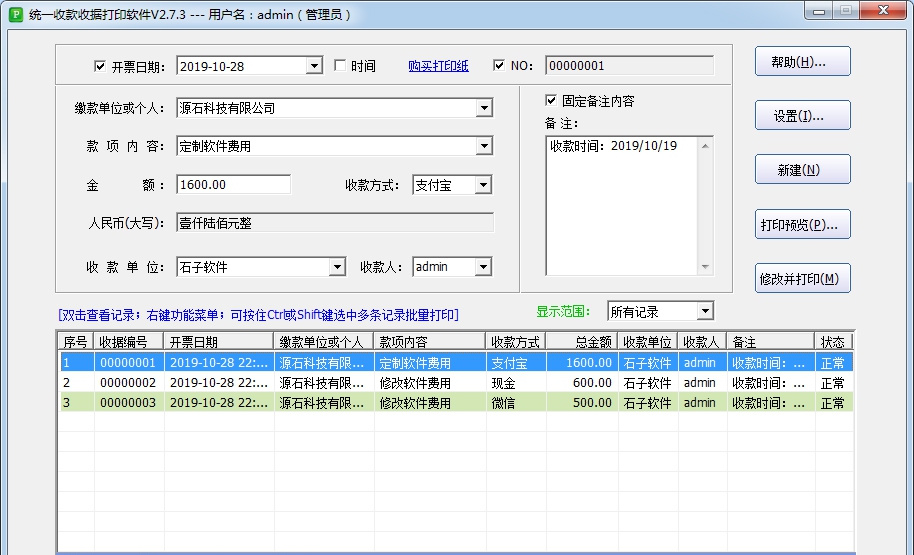Toggle the 开票日期 checkbox
The width and height of the screenshot is (914, 555).
100,67
